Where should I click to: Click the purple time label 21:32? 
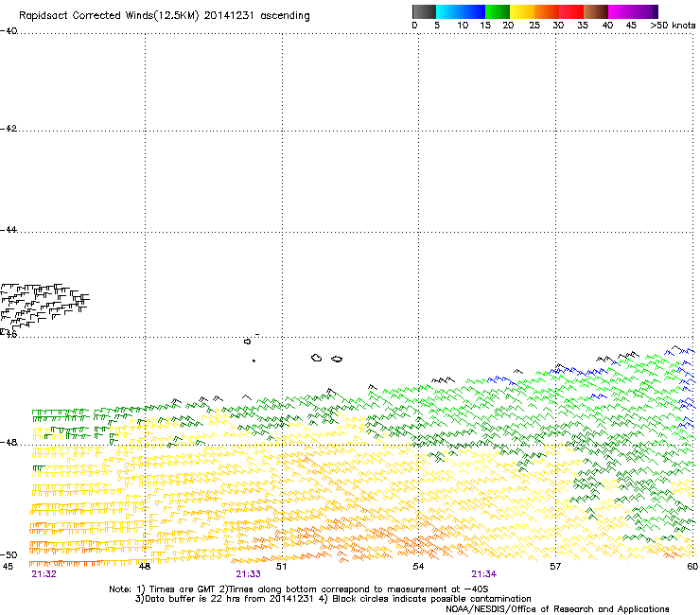(x=44, y=574)
